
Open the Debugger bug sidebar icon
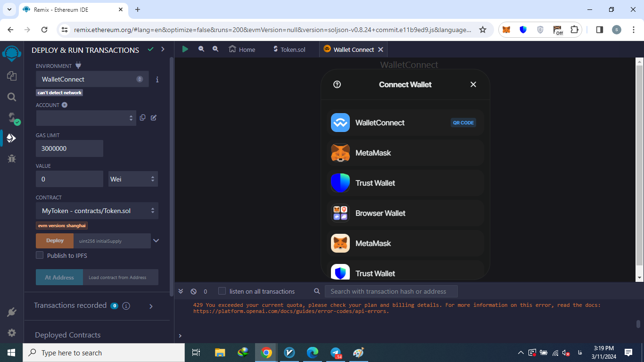click(12, 159)
